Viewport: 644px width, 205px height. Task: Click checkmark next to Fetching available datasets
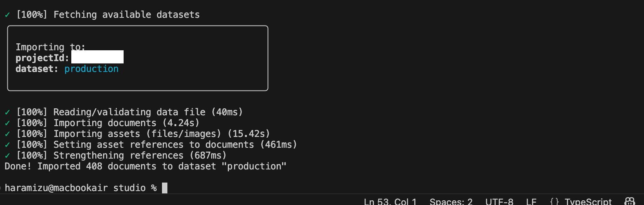click(x=7, y=15)
